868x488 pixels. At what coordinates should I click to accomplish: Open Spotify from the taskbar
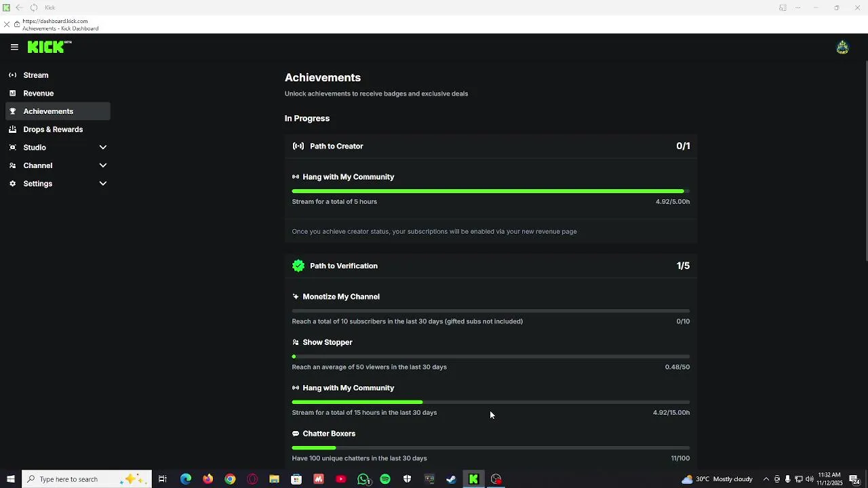point(385,479)
